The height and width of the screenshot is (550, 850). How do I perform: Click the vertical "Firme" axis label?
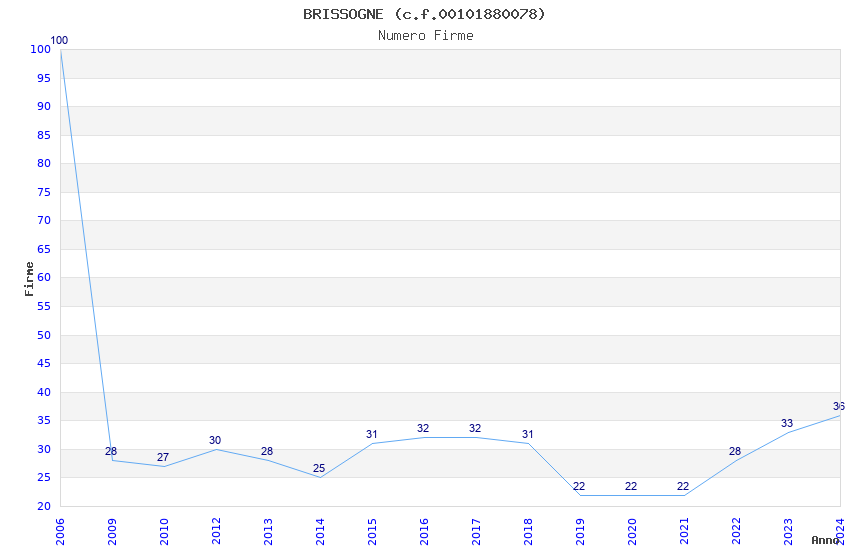point(29,279)
